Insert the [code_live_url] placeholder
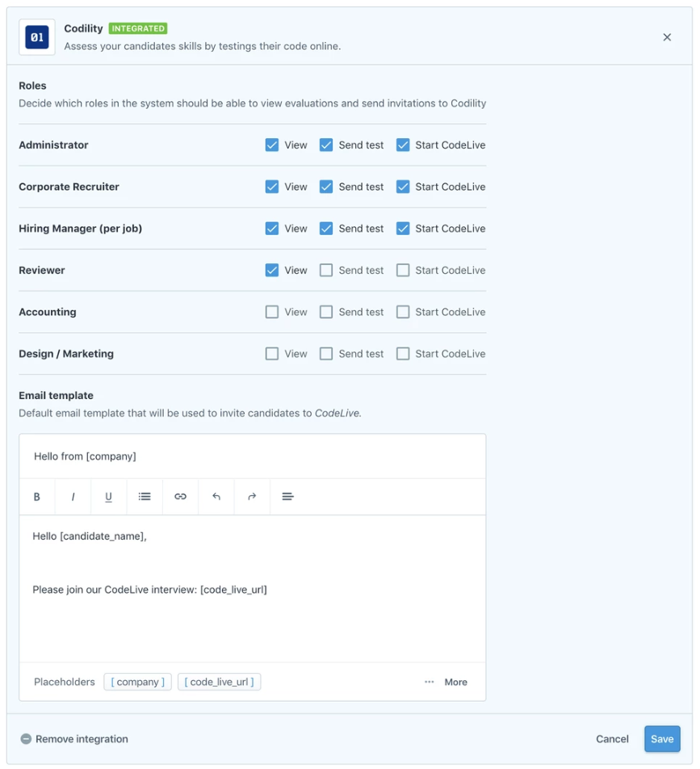 coord(219,682)
